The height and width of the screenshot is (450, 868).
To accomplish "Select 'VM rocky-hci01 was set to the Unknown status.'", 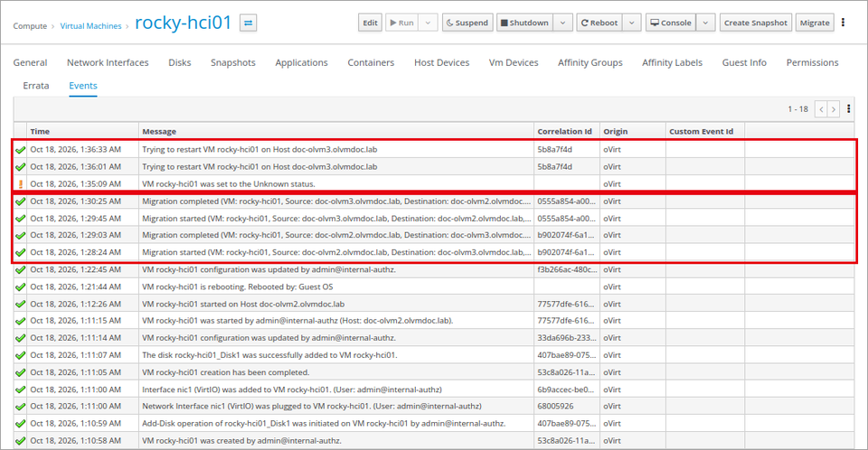I will 229,183.
